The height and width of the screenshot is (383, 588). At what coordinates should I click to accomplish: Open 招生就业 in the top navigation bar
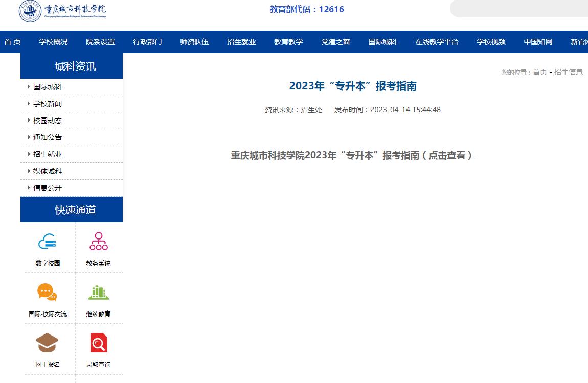coord(241,42)
